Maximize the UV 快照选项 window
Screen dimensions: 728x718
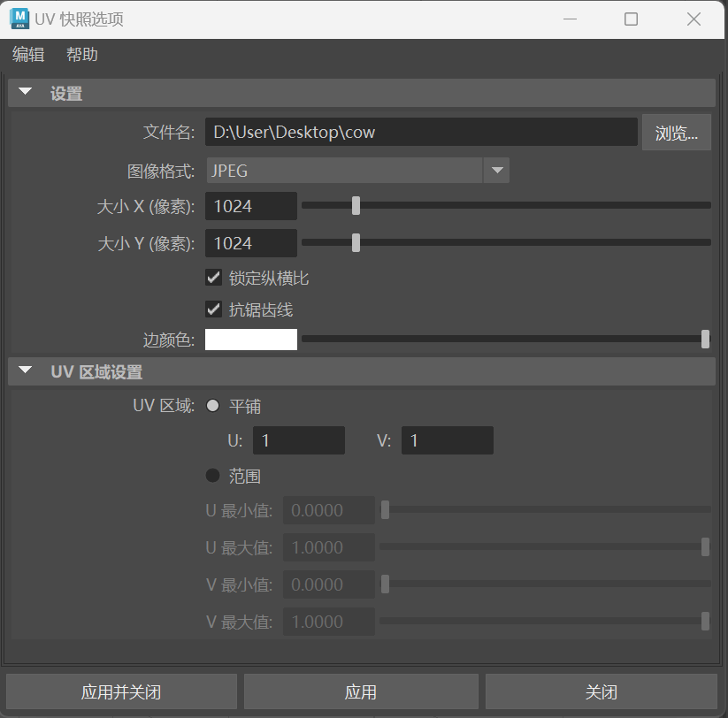point(631,19)
